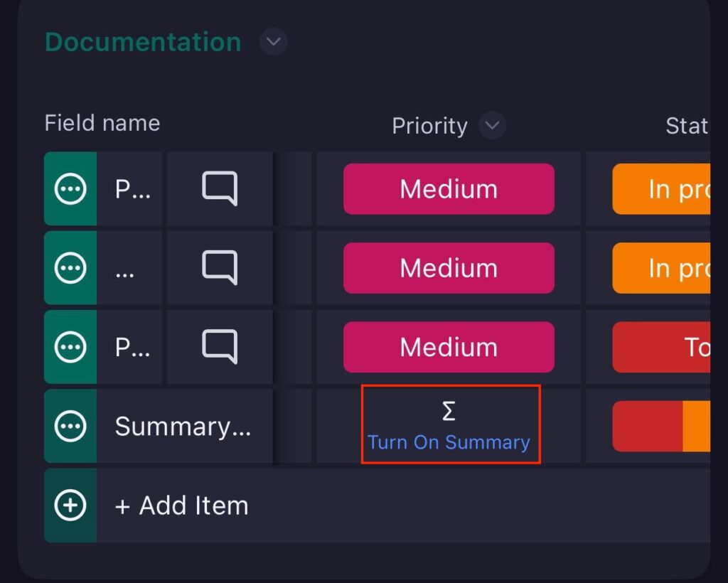
Task: Open the ellipsis menu on the second row
Action: point(69,268)
